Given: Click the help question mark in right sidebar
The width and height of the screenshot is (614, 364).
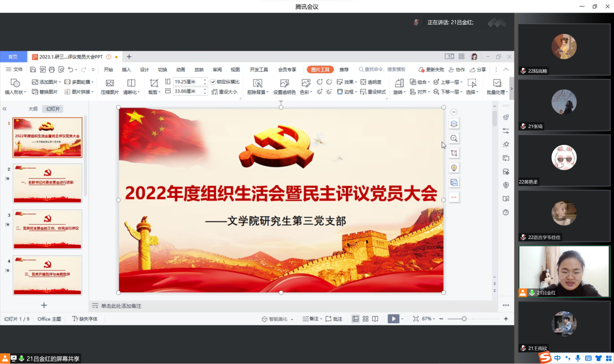Looking at the screenshot, I should 506,212.
